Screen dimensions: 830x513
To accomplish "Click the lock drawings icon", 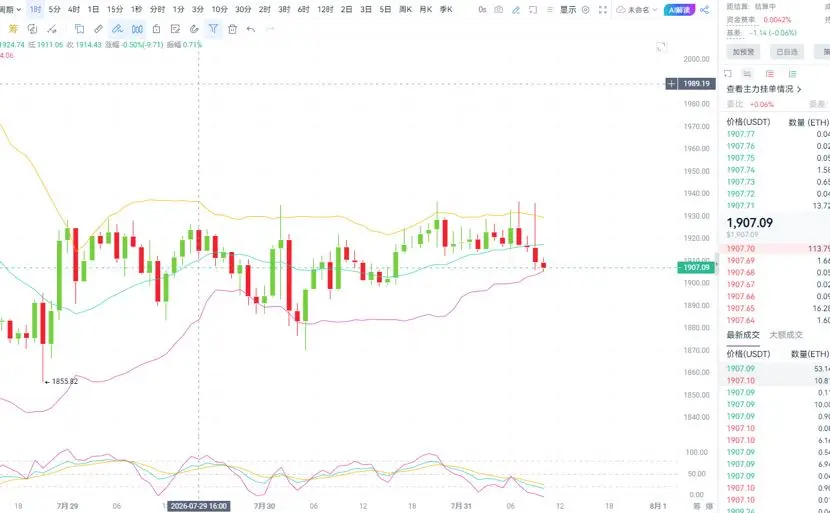I will click(x=156, y=29).
